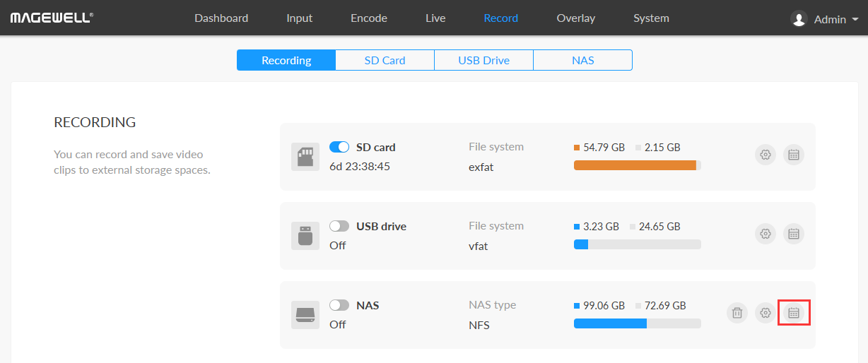Click the SD card storage icon
This screenshot has width=868, height=363.
pyautogui.click(x=305, y=156)
